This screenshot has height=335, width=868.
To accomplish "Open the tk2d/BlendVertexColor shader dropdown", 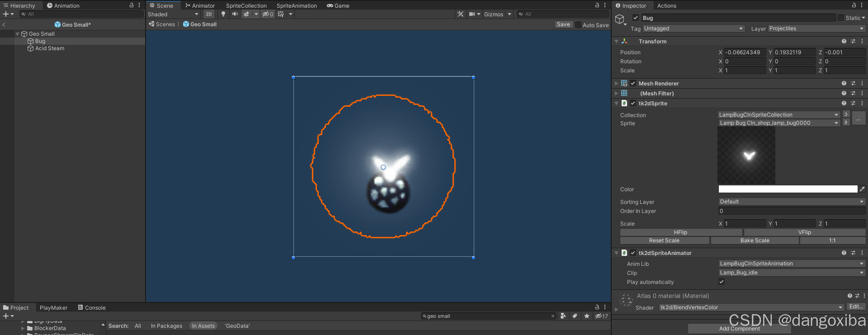I will [x=751, y=307].
